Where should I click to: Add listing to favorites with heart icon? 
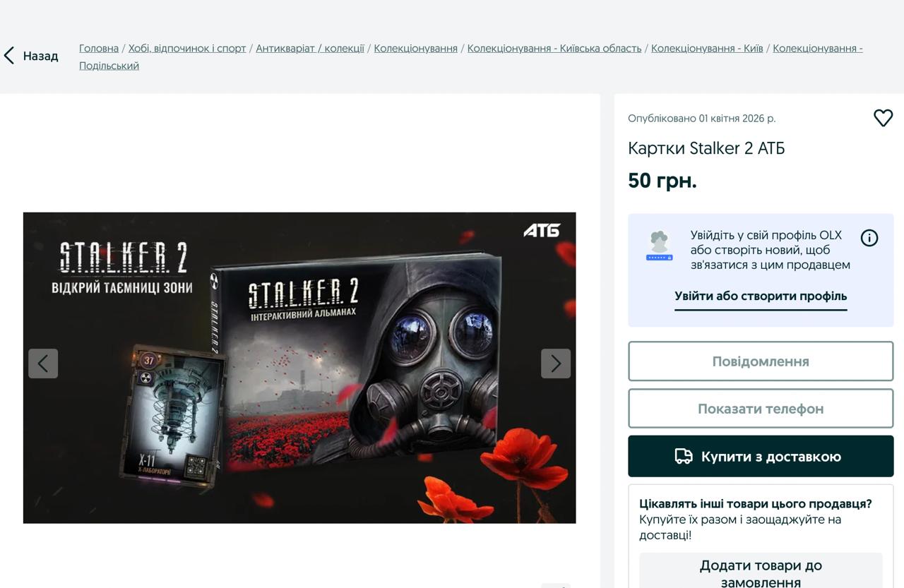click(x=883, y=118)
